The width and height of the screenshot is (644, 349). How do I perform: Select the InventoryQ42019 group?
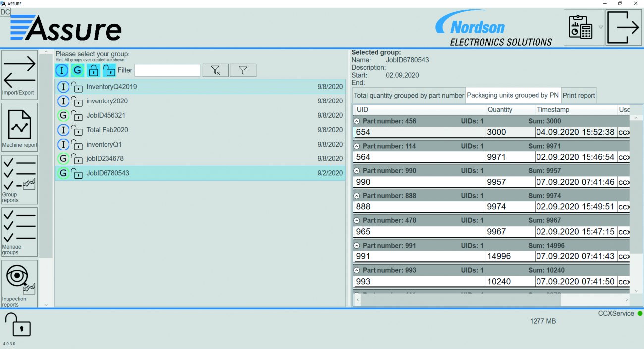[x=200, y=87]
